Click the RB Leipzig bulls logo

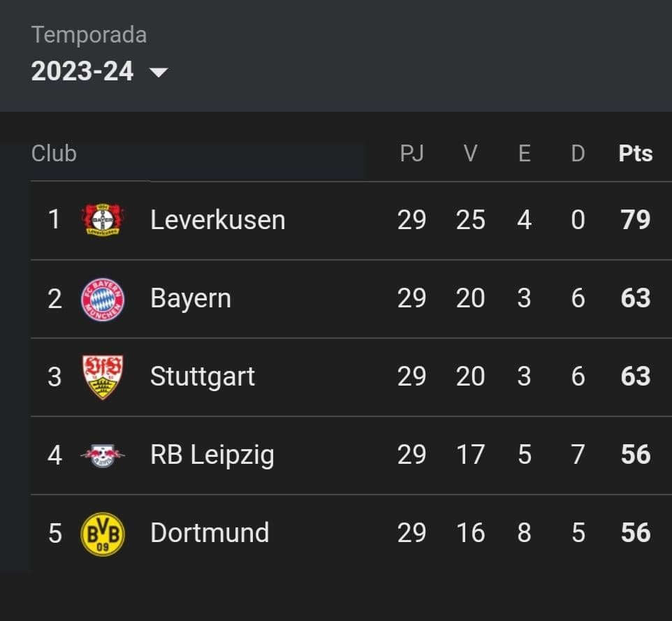tap(103, 455)
